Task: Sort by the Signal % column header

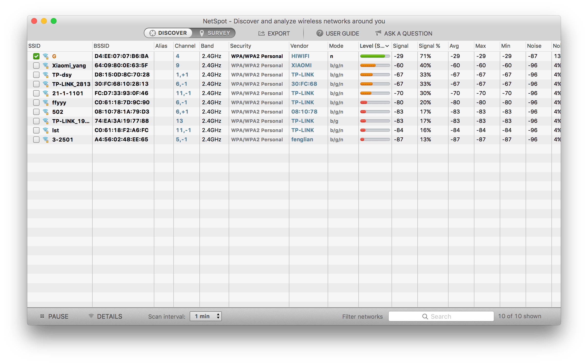Action: click(433, 46)
